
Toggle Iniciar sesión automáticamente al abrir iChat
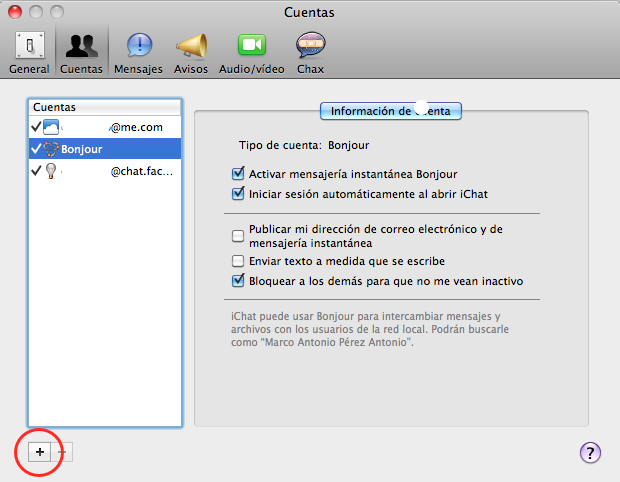pos(238,194)
